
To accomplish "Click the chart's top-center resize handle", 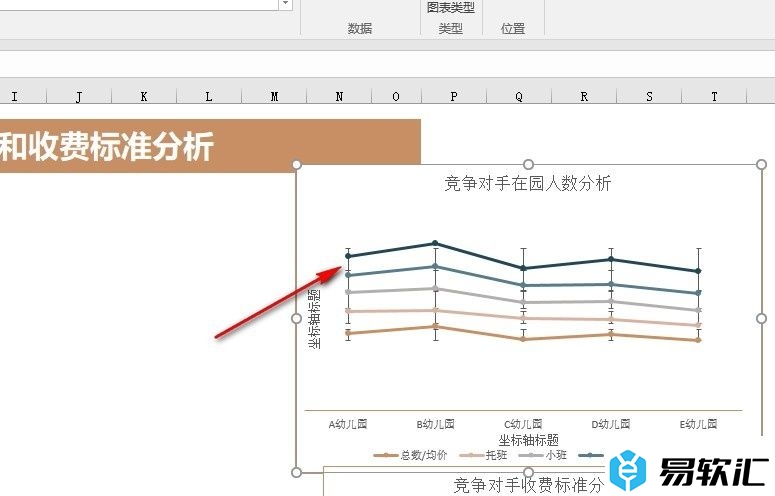I will pyautogui.click(x=529, y=164).
